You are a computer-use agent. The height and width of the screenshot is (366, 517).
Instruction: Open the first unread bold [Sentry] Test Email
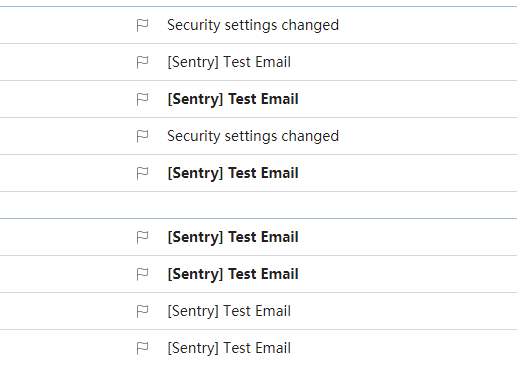(233, 99)
